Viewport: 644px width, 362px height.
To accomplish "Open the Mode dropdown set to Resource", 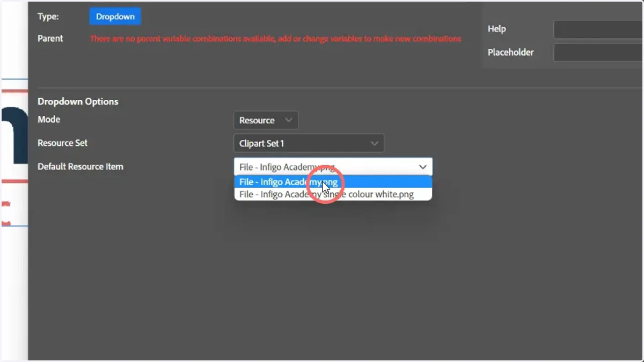I will [x=266, y=120].
